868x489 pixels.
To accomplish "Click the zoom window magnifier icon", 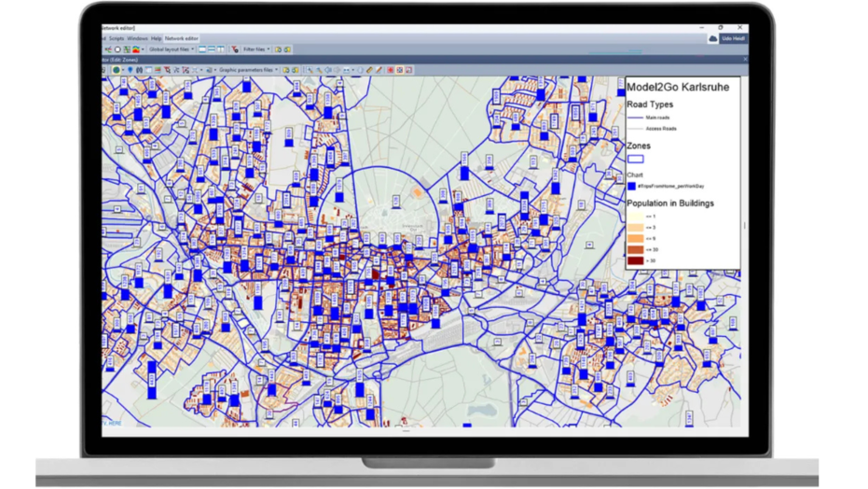I will 310,70.
